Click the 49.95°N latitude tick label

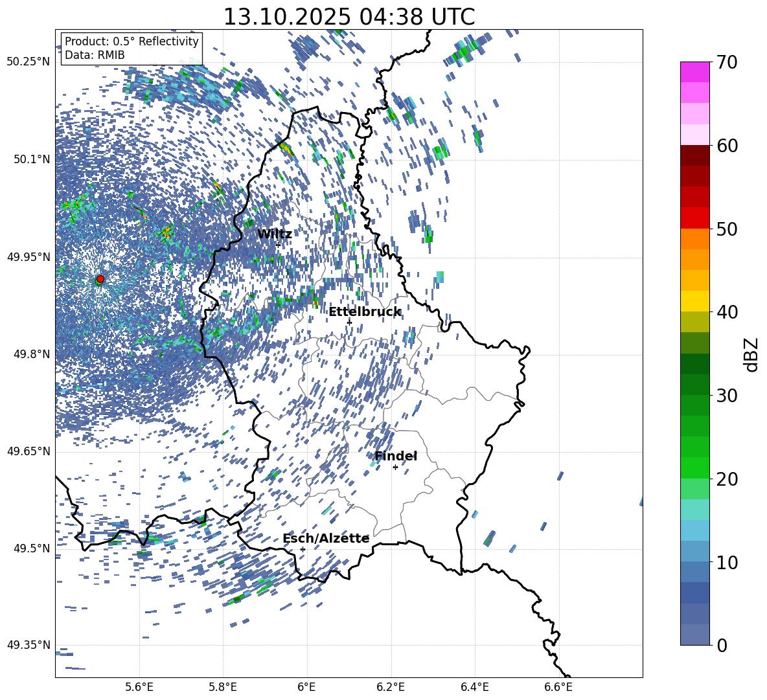[29, 257]
